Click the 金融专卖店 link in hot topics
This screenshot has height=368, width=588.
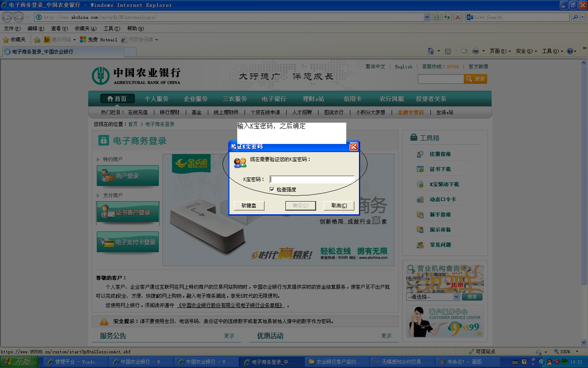pyautogui.click(x=411, y=112)
